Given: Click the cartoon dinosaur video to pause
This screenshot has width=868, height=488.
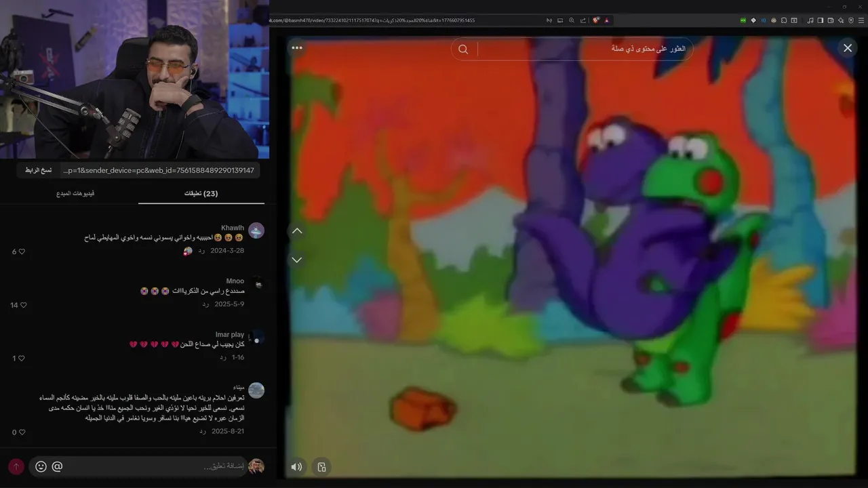Looking at the screenshot, I should coord(573,258).
